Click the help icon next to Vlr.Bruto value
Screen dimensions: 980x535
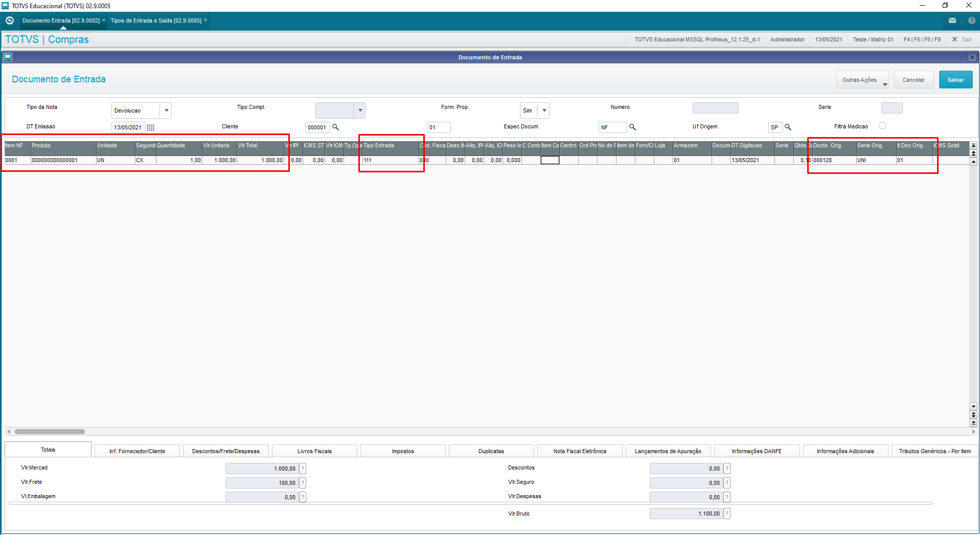[727, 514]
